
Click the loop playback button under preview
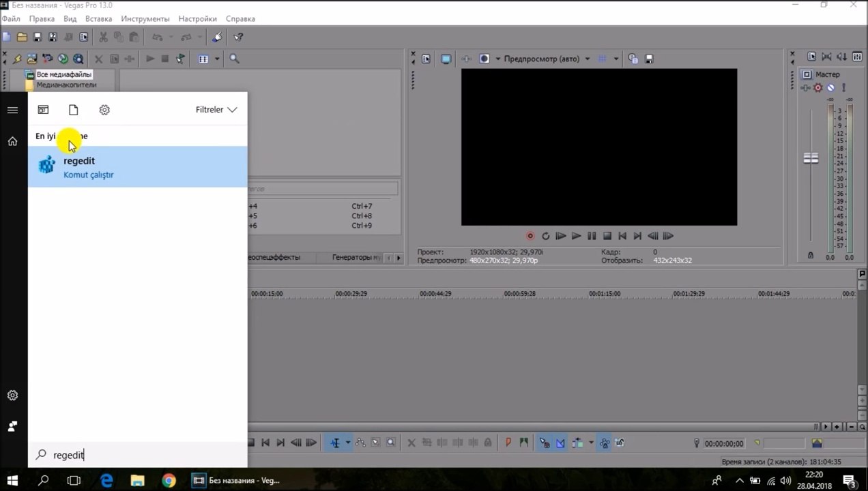click(x=545, y=236)
